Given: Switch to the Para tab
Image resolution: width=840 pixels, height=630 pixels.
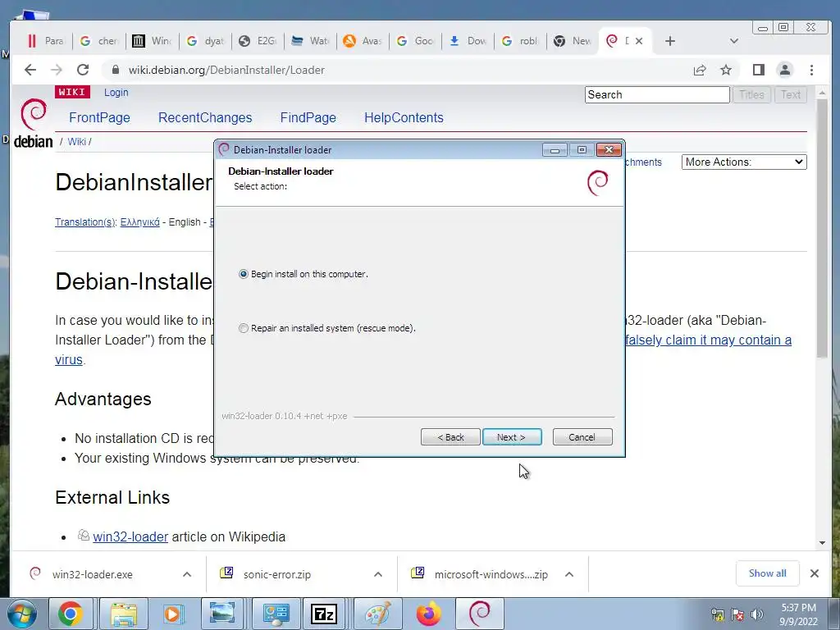Looking at the screenshot, I should (x=46, y=41).
